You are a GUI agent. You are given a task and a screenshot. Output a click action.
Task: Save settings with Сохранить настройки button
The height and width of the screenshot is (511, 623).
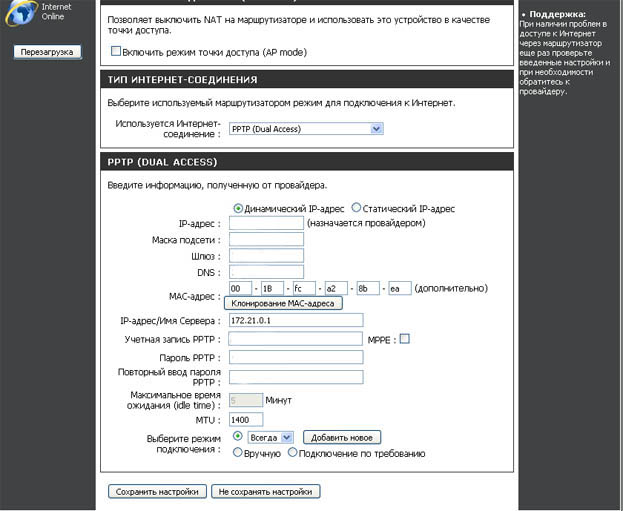[157, 491]
